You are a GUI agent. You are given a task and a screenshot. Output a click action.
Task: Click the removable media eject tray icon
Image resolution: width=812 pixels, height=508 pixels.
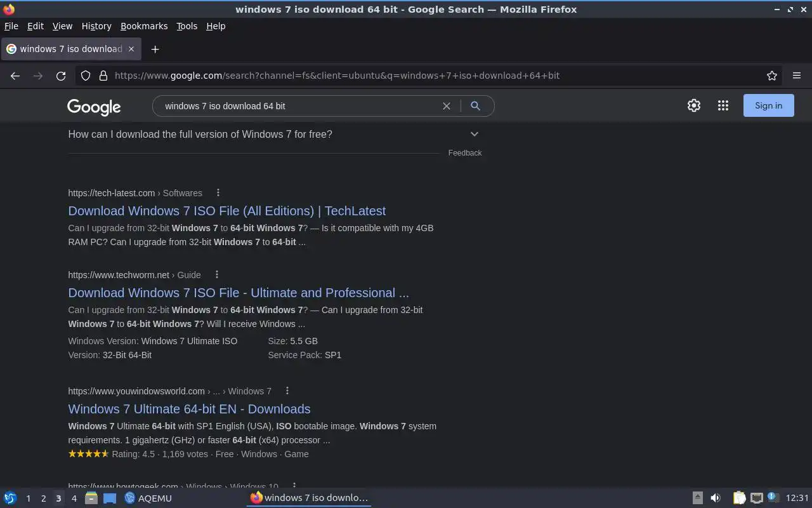click(x=697, y=498)
